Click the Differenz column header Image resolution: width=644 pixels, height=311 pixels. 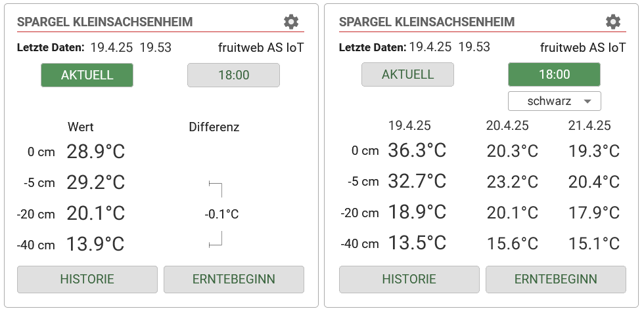(214, 127)
